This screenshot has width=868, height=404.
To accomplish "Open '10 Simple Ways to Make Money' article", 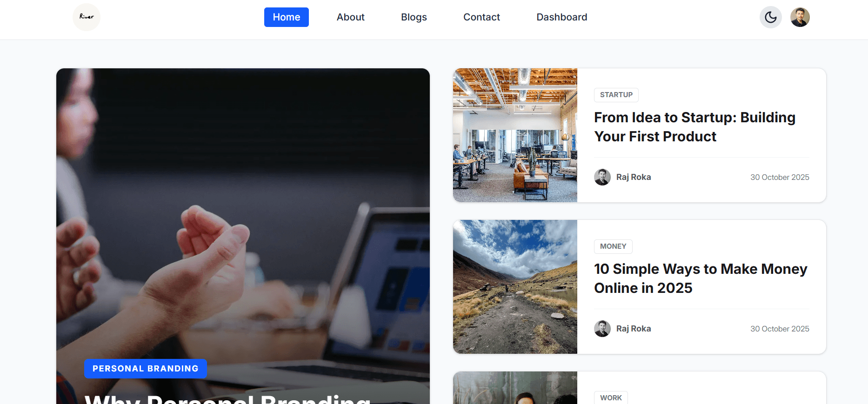I will pos(701,278).
